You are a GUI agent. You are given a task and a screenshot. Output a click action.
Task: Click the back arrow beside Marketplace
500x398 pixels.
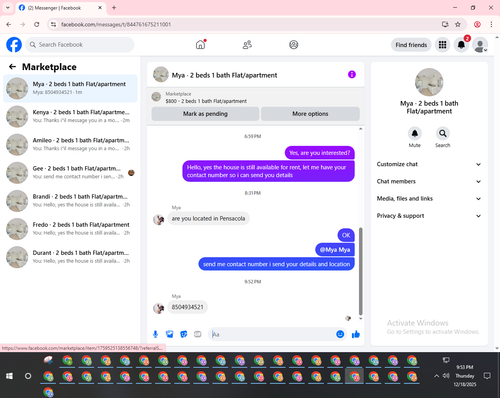(x=12, y=67)
